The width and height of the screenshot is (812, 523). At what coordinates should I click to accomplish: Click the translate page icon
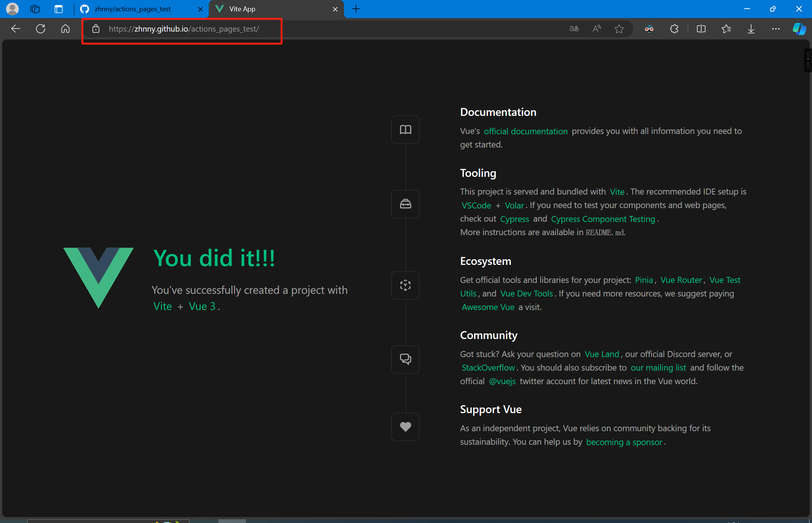[574, 29]
